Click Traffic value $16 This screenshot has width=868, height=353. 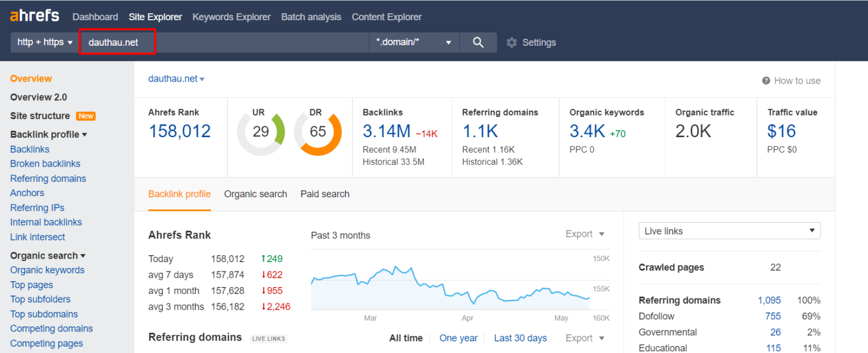tap(782, 131)
